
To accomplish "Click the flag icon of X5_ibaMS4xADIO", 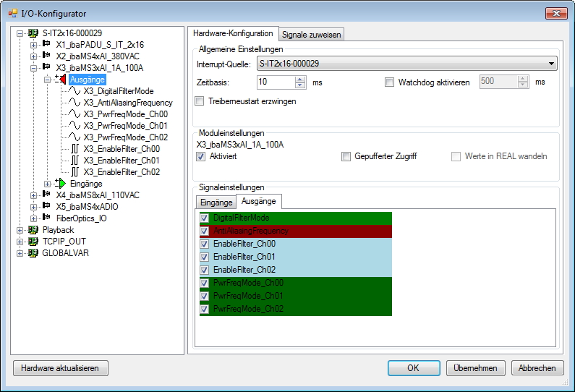I will click(x=46, y=206).
